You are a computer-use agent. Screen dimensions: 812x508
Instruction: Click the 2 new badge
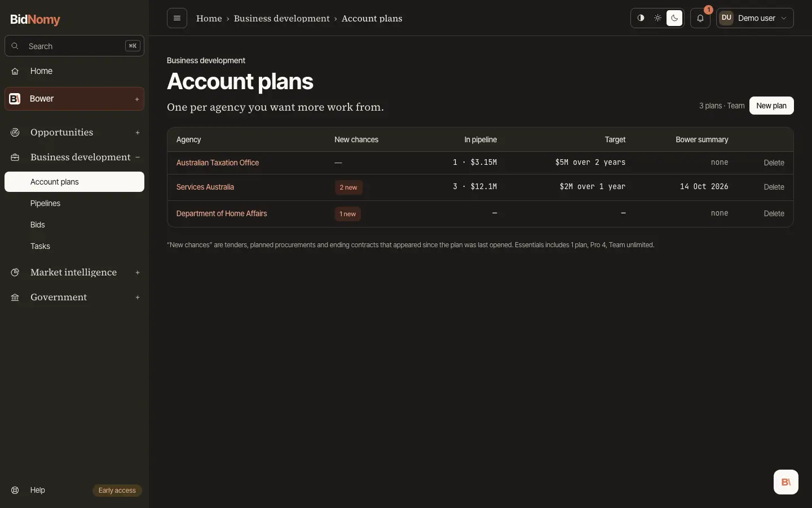click(x=348, y=187)
